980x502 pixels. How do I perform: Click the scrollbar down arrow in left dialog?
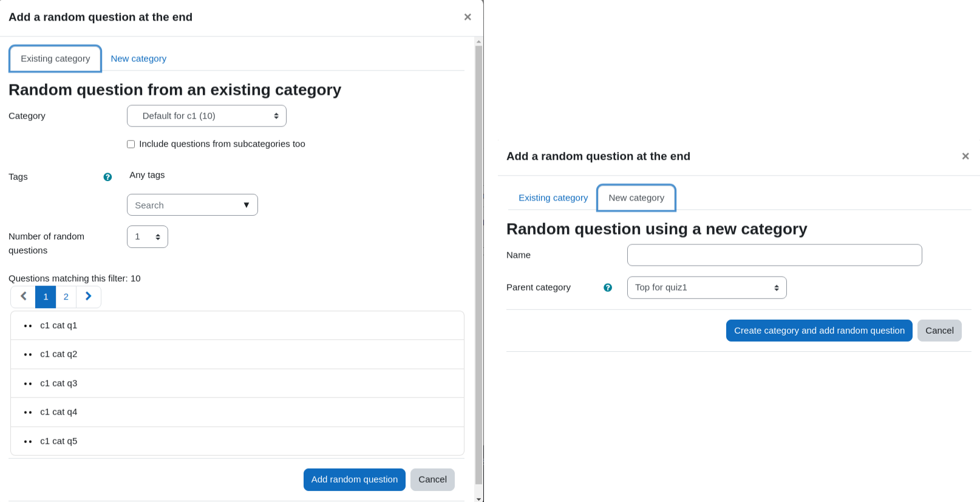pyautogui.click(x=479, y=498)
